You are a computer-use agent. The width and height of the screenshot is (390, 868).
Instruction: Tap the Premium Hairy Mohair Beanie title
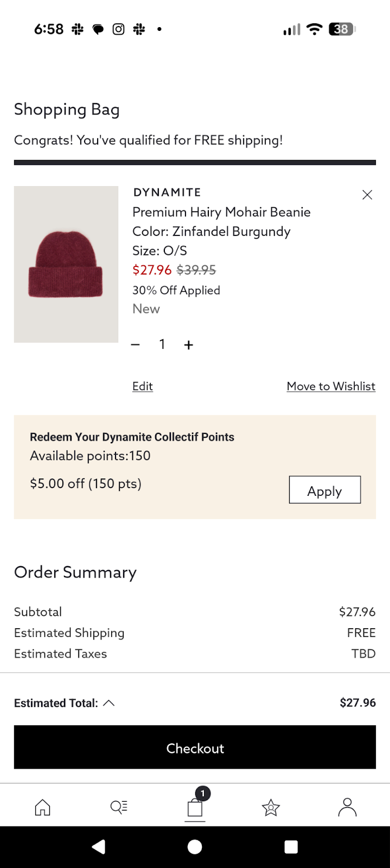pyautogui.click(x=221, y=212)
